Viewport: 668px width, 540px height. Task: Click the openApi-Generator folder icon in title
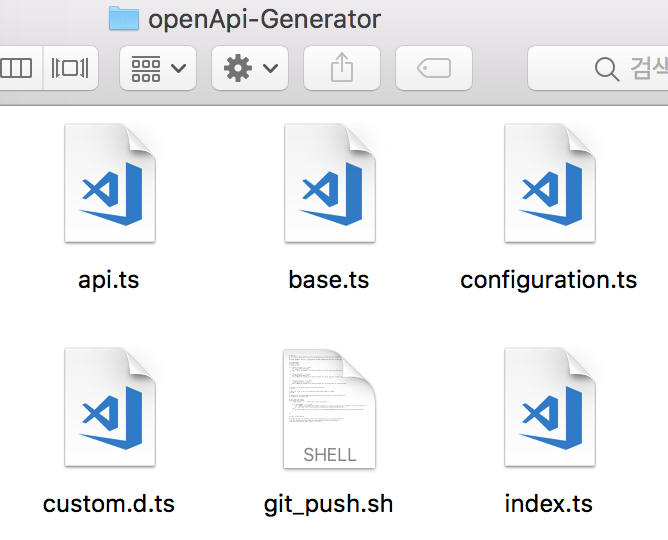[124, 18]
